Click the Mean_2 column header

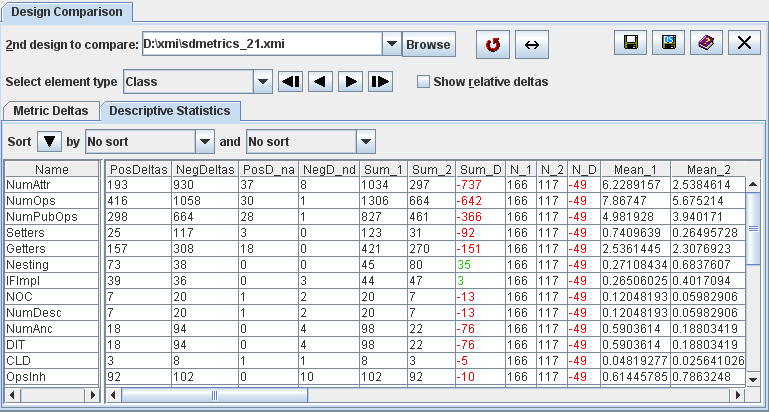coord(708,169)
